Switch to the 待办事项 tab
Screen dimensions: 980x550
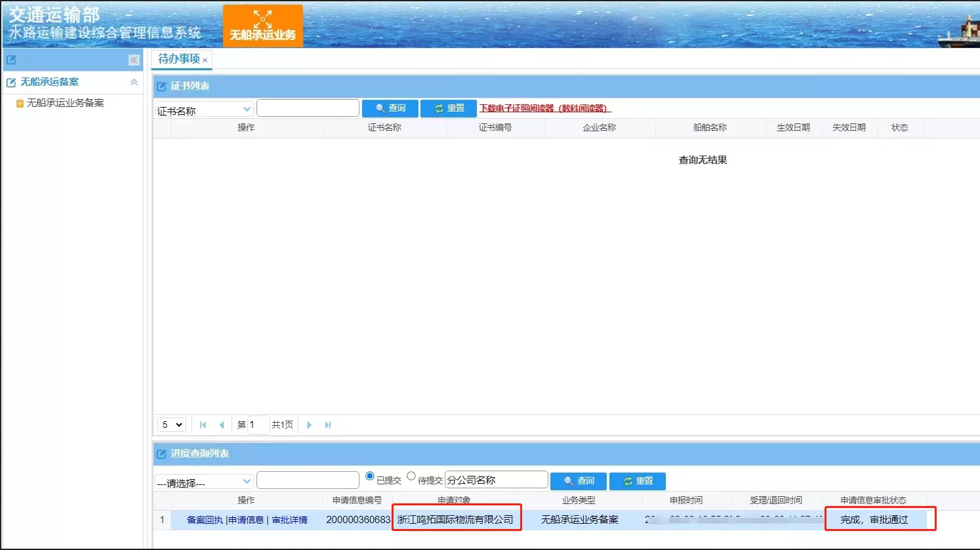[x=178, y=59]
